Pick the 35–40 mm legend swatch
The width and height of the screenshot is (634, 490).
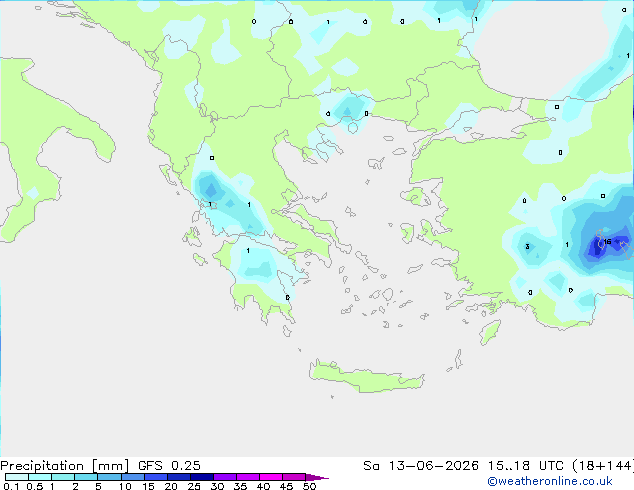click(248, 477)
